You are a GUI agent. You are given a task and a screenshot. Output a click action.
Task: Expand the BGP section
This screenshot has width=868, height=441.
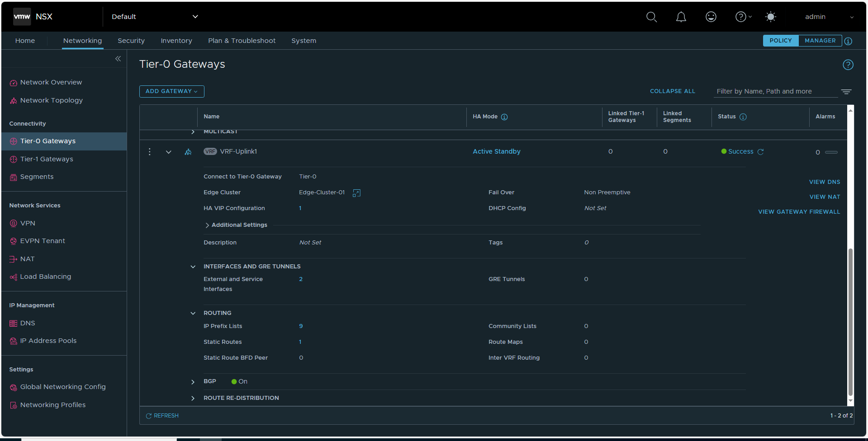pyautogui.click(x=193, y=382)
